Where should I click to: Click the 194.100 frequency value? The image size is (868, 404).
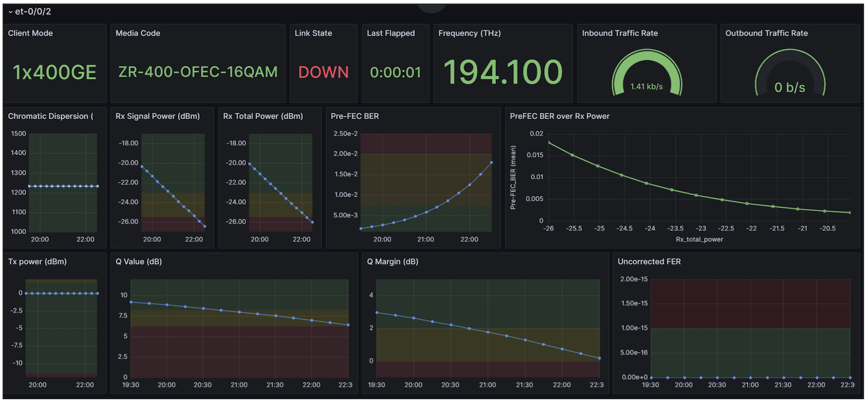tap(503, 72)
